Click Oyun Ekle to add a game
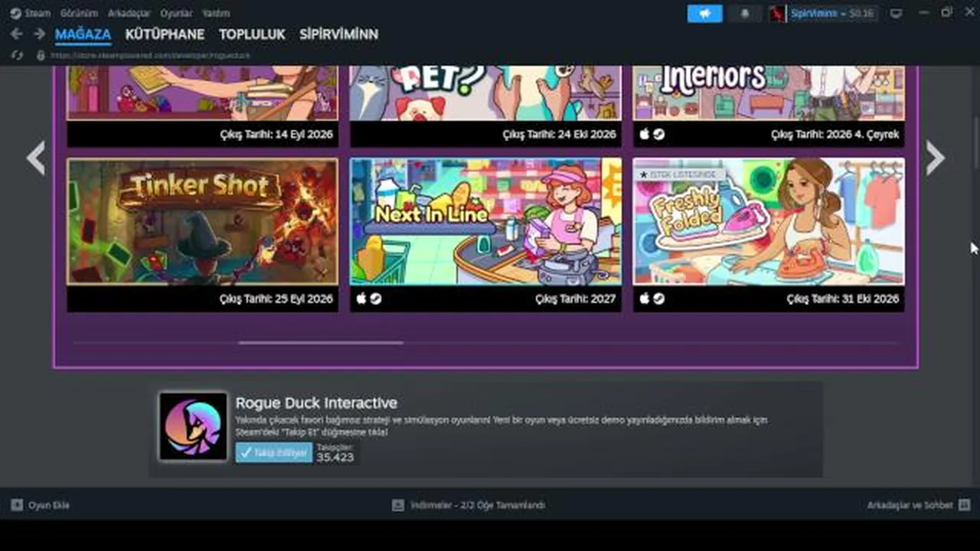Viewport: 980px width, 551px height. [41, 505]
